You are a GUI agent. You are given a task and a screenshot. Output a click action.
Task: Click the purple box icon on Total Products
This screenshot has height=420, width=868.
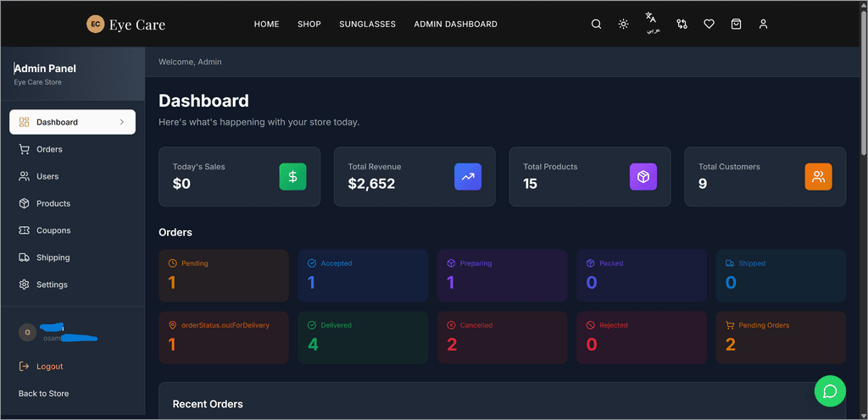[x=643, y=177]
